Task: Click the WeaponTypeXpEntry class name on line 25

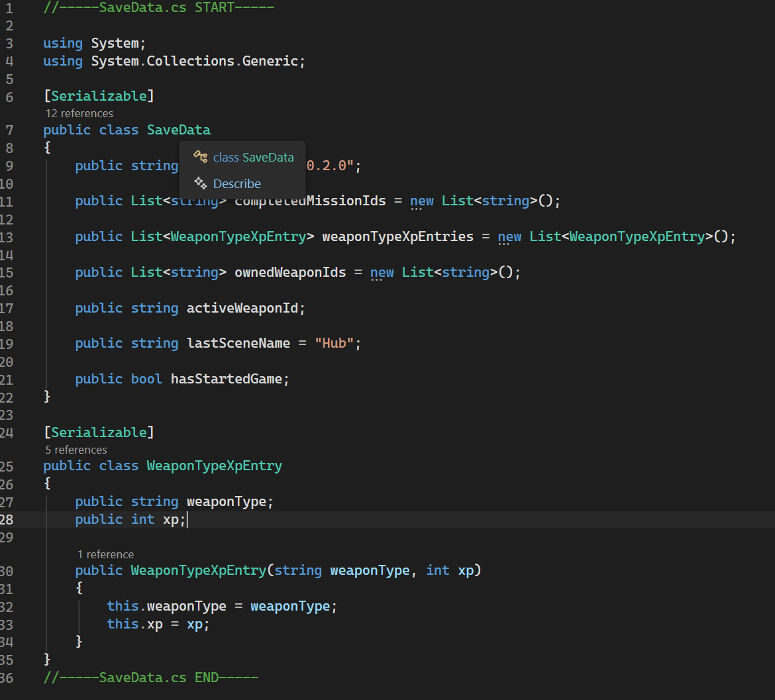Action: (214, 466)
